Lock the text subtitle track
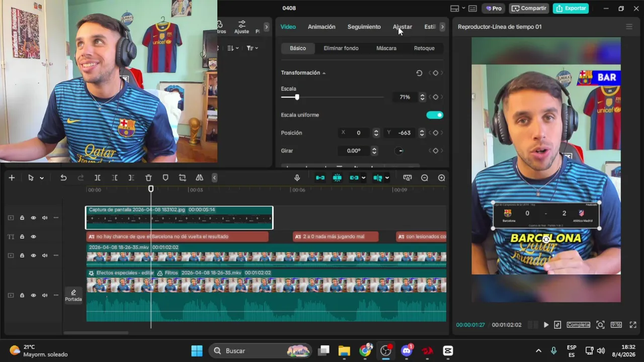 coord(22,237)
